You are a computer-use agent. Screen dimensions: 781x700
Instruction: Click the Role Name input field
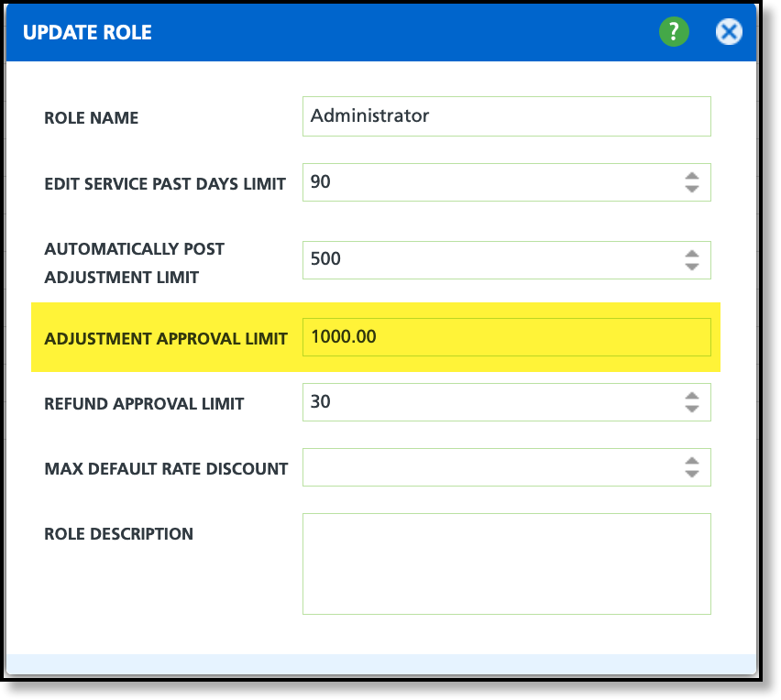[507, 116]
